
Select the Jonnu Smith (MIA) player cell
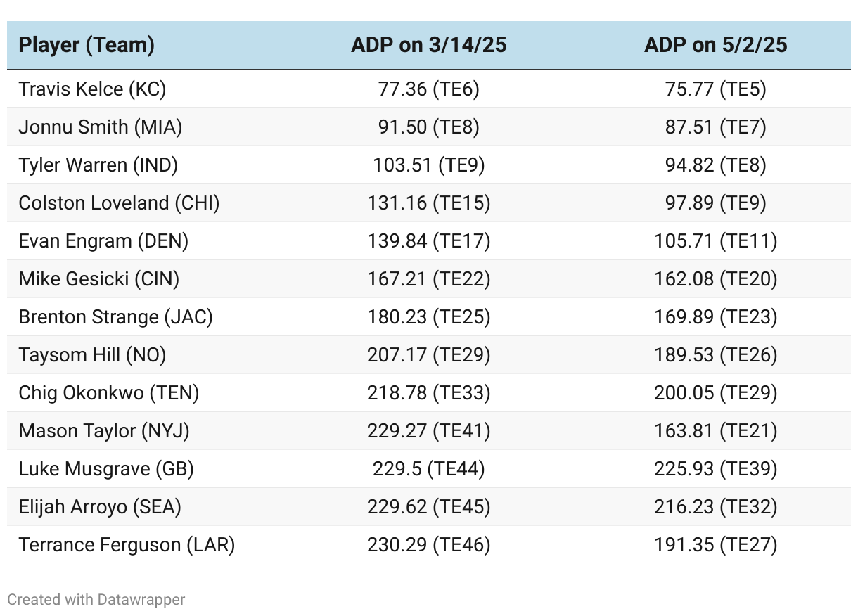pos(101,127)
